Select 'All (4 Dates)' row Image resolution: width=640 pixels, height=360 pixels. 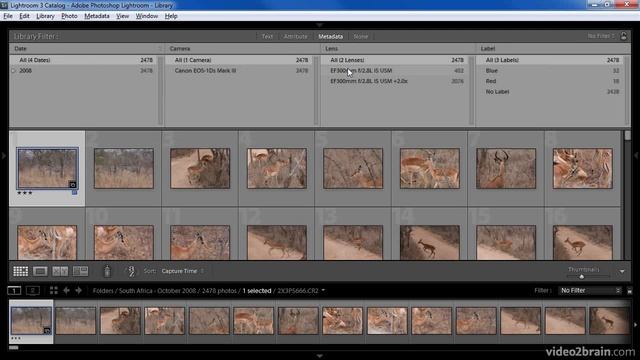(x=83, y=60)
